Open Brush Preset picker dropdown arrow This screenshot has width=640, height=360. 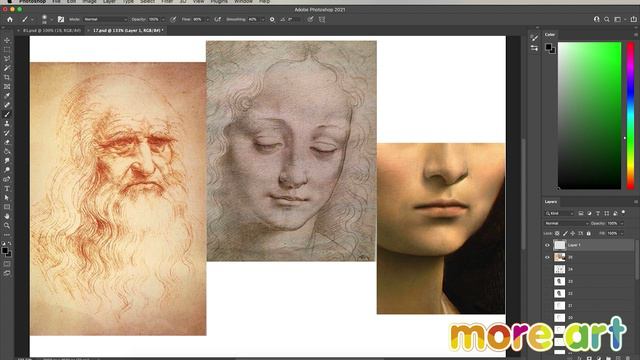[51, 19]
